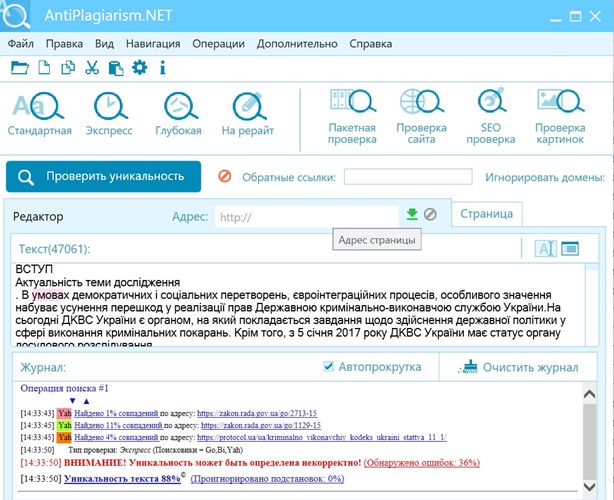Switch to the Страница tab

(486, 214)
